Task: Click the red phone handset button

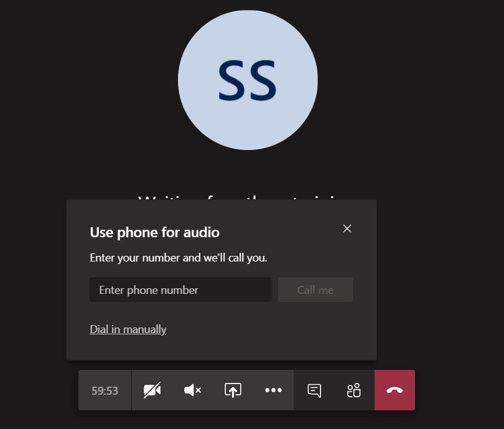Action: (394, 390)
